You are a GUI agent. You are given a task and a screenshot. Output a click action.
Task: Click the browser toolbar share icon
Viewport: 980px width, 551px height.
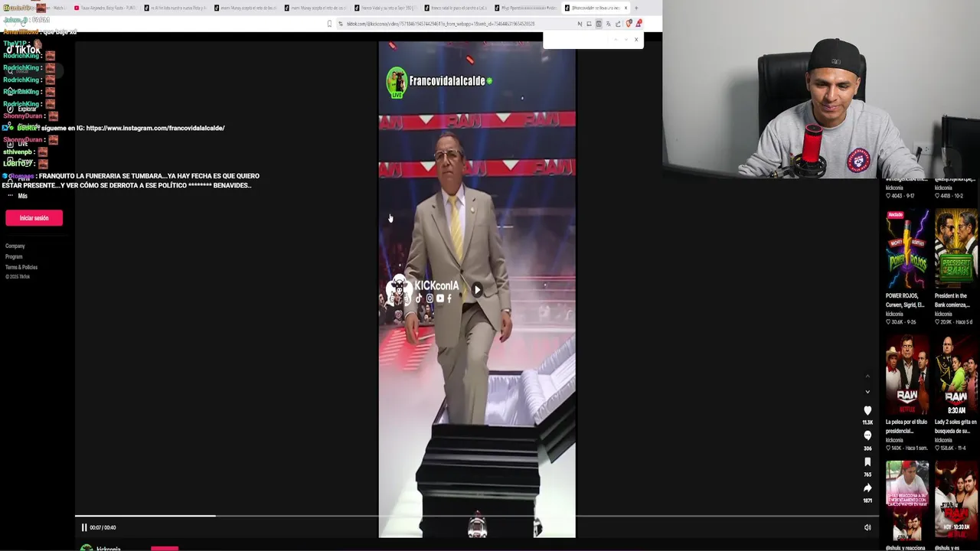(x=618, y=24)
